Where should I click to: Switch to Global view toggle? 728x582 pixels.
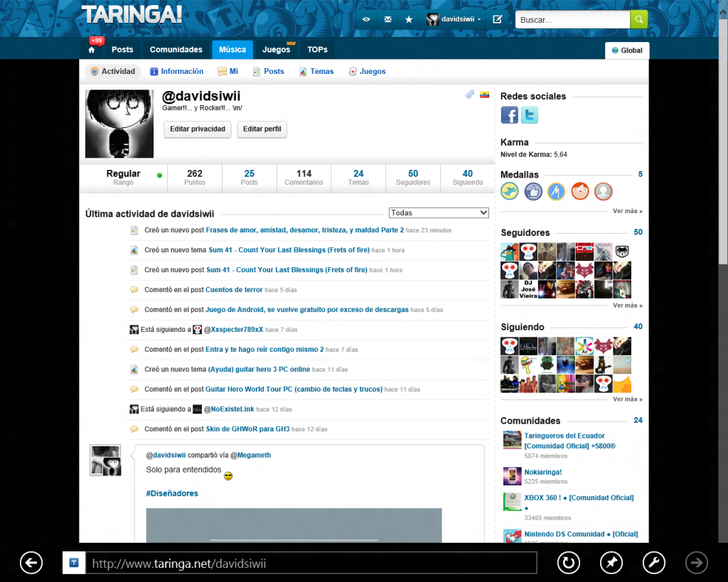point(627,50)
